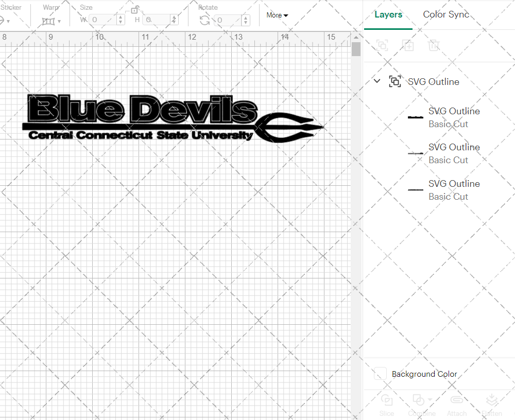
Task: Switch to the Layers tab
Action: (388, 14)
